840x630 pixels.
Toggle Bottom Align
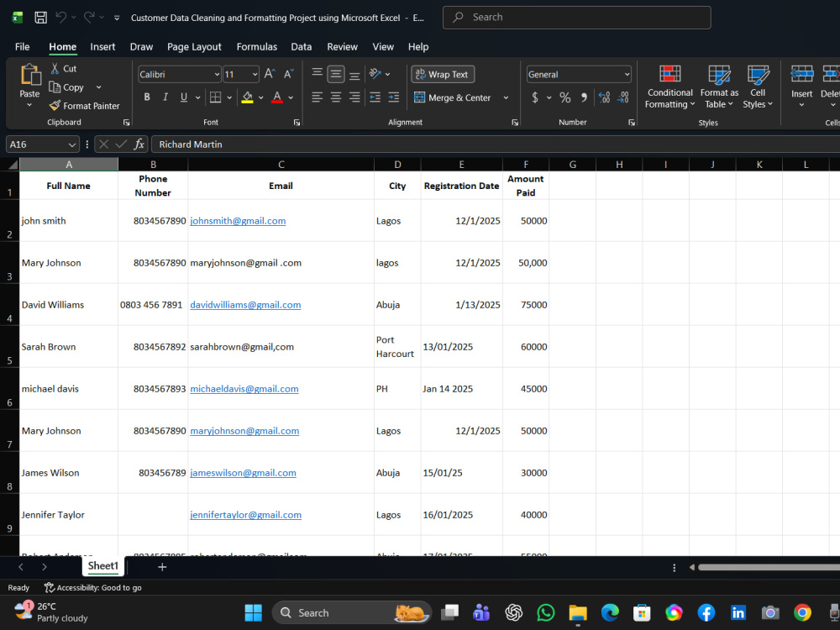pyautogui.click(x=354, y=74)
